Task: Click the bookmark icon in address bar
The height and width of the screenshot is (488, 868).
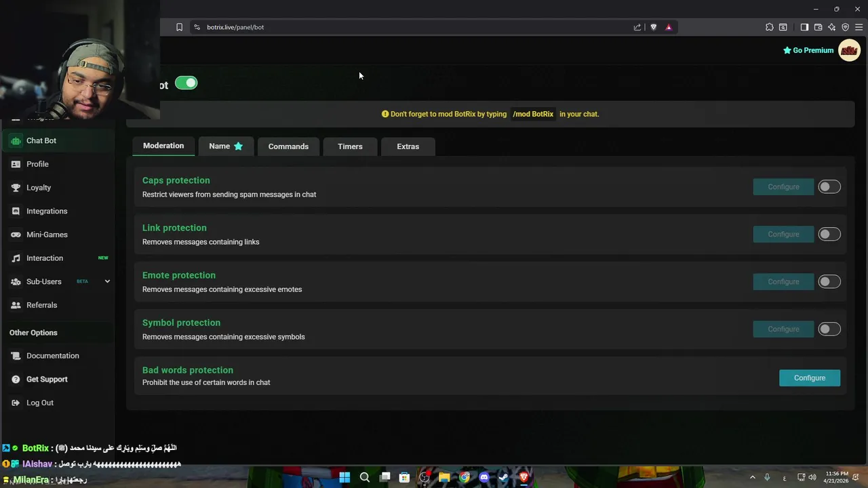Action: [x=179, y=27]
